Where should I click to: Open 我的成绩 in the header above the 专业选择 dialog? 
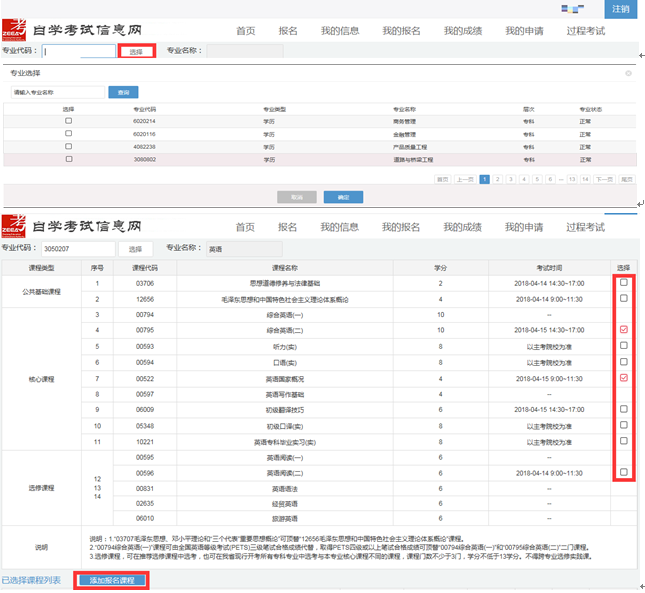pyautogui.click(x=463, y=31)
